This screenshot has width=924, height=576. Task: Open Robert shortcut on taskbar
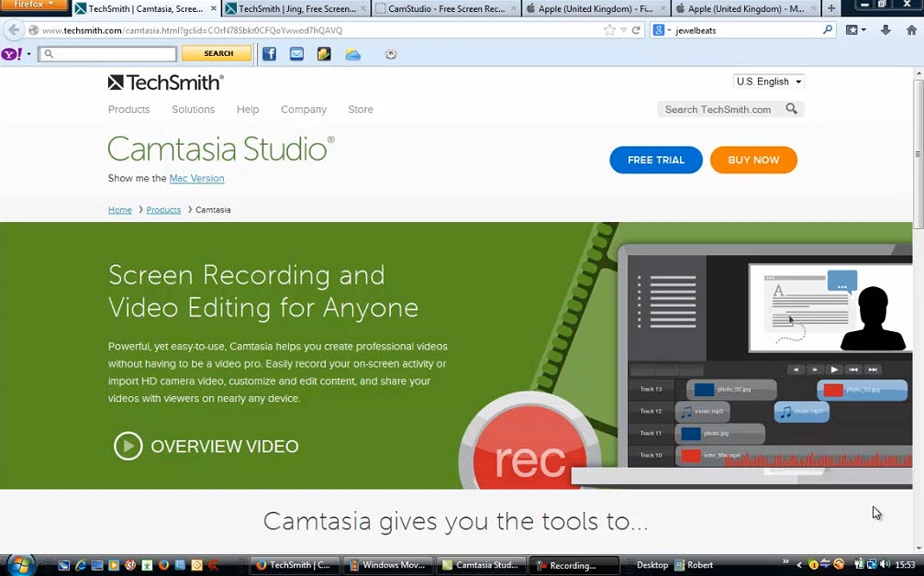point(695,564)
